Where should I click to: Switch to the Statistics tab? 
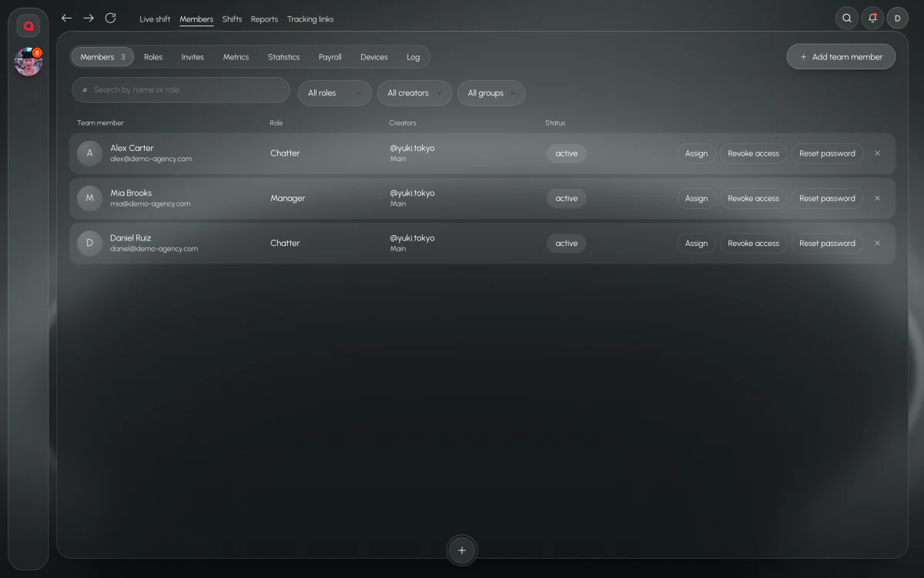pyautogui.click(x=283, y=57)
